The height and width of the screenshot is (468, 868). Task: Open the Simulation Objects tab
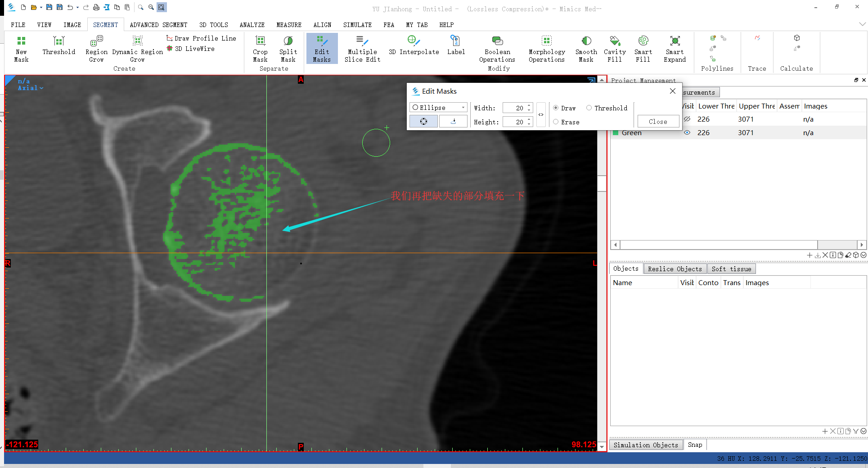646,445
